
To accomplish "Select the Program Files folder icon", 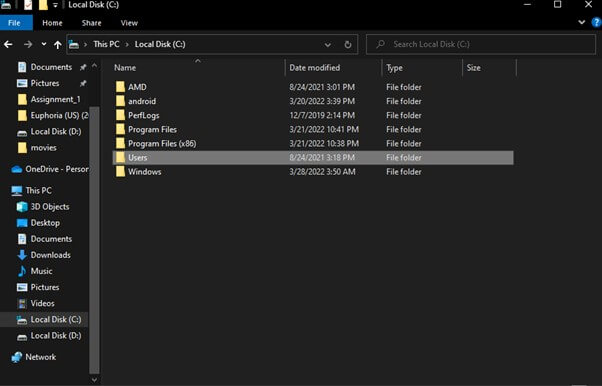I will 121,129.
